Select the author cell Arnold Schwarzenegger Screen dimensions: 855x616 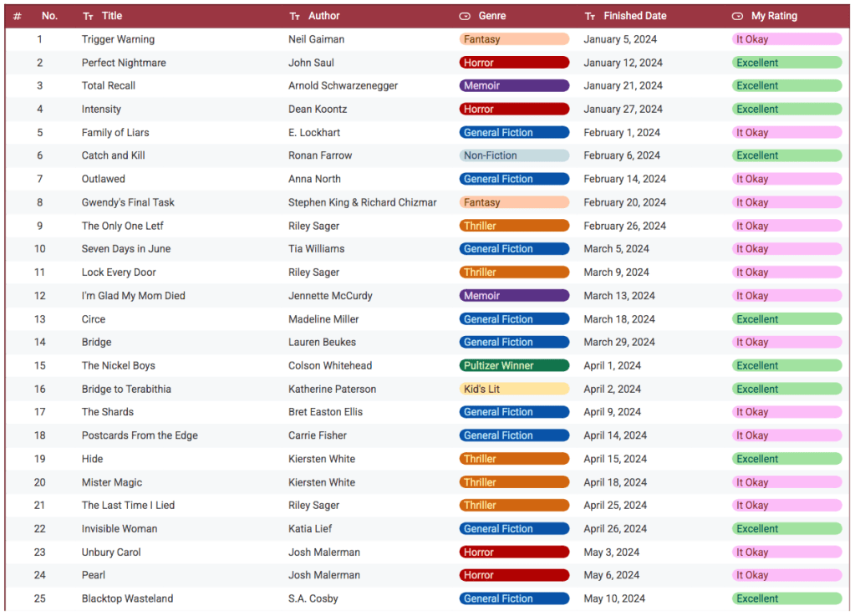coord(343,85)
